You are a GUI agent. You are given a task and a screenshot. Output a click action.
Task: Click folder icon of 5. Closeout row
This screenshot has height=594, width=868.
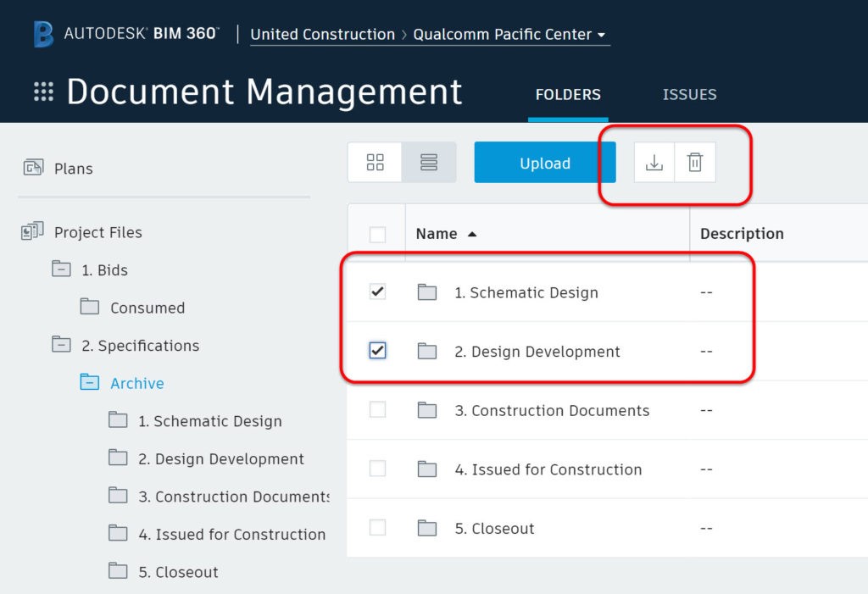pyautogui.click(x=427, y=528)
